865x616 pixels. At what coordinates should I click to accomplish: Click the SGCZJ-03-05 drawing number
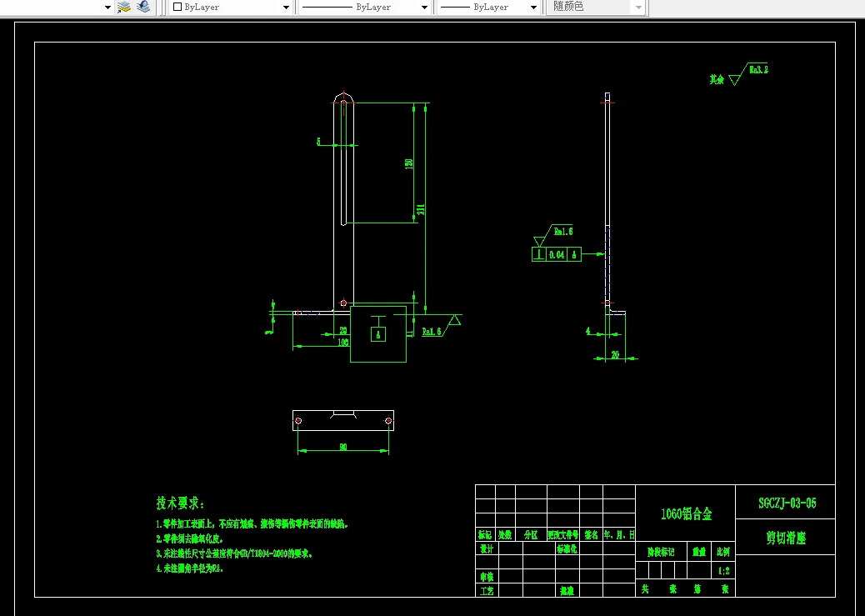coord(787,503)
